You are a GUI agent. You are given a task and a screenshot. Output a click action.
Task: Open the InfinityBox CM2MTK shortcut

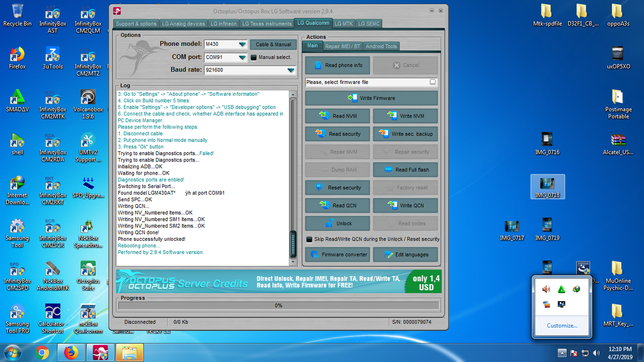click(x=53, y=105)
